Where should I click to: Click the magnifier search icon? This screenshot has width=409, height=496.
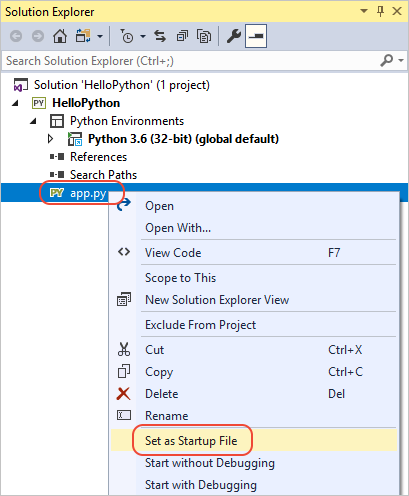click(x=387, y=61)
